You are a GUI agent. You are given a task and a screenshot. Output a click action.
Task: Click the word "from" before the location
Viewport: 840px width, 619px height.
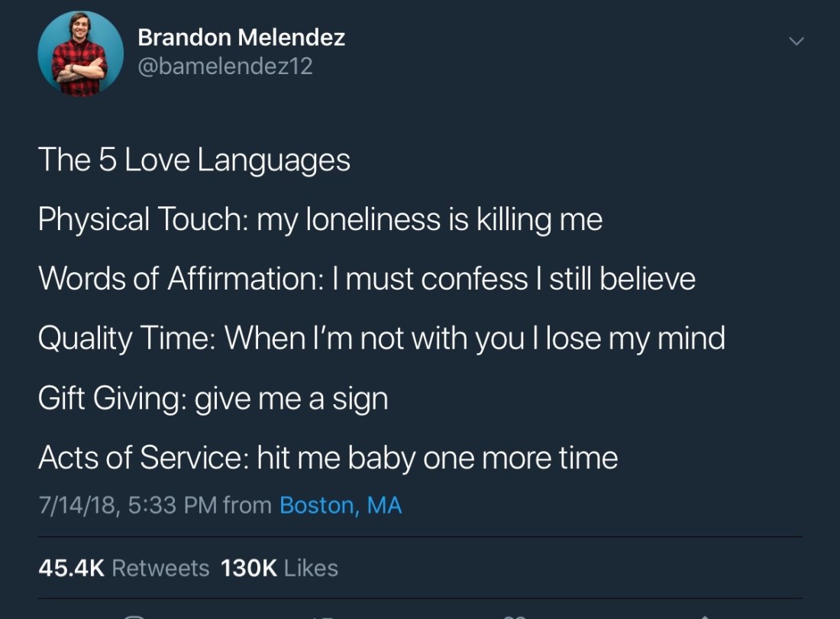(x=247, y=505)
